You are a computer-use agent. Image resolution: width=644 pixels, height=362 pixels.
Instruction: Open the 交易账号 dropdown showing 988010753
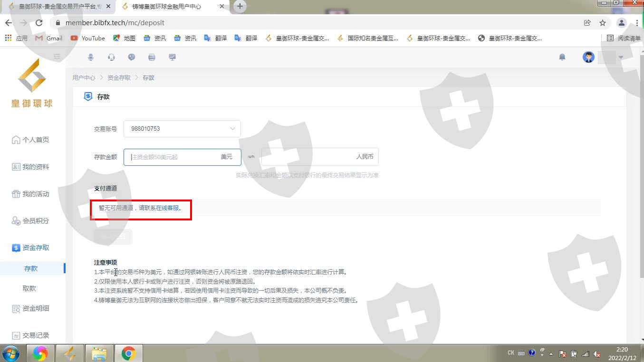point(182,129)
